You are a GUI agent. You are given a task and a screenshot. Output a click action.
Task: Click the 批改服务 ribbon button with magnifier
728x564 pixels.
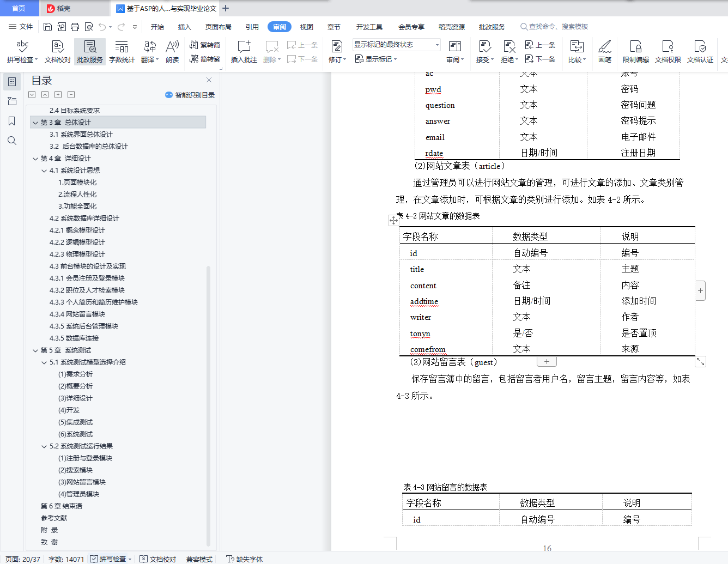(90, 52)
